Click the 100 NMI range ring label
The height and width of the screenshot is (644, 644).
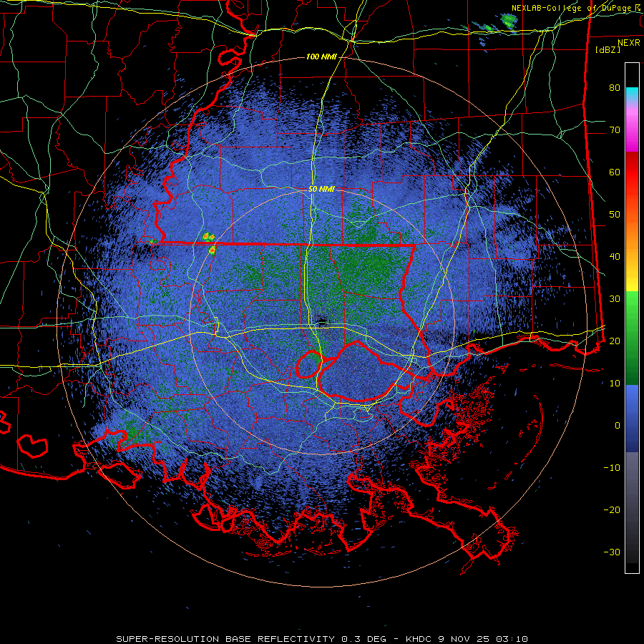point(321,57)
